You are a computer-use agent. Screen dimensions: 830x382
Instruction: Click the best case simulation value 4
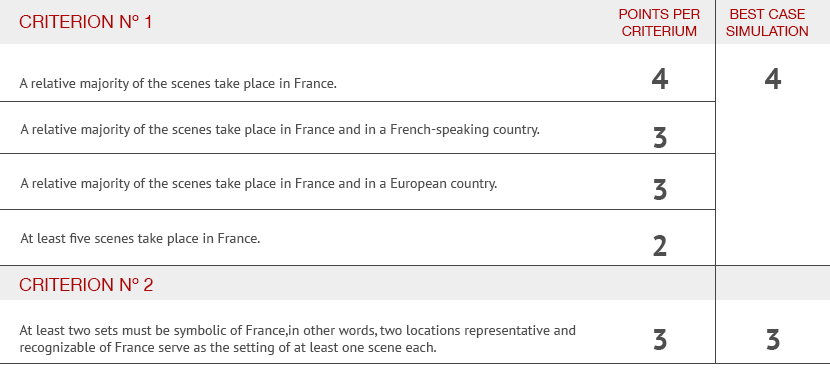(773, 80)
